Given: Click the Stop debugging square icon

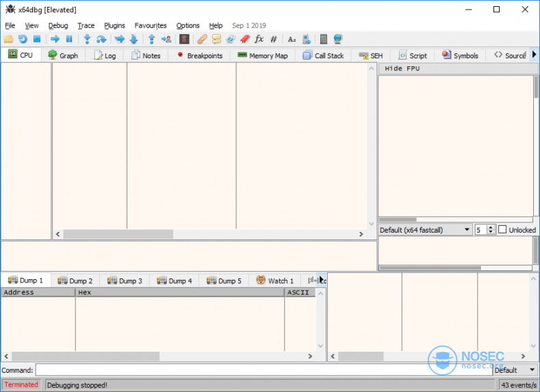Looking at the screenshot, I should pyautogui.click(x=37, y=39).
